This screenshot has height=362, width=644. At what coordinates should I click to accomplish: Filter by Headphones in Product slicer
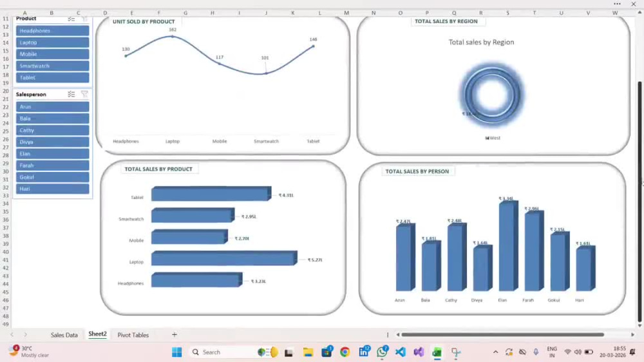[x=53, y=31]
